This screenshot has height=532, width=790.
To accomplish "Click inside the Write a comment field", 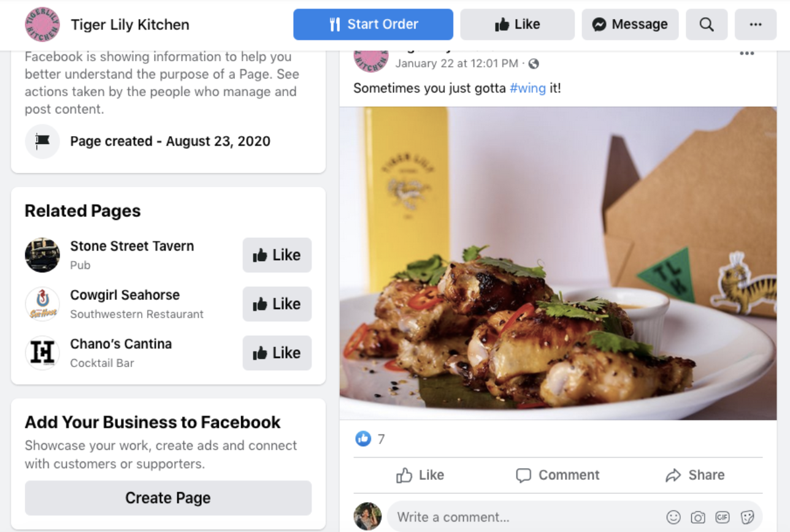I will coord(491,517).
